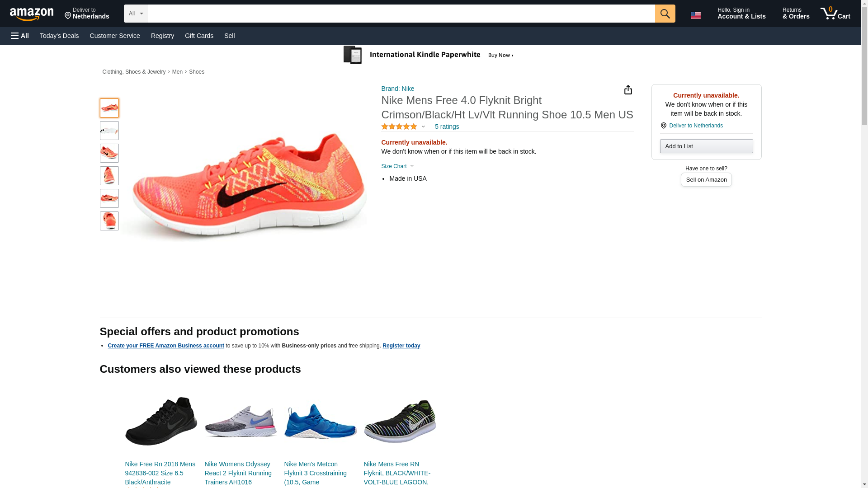868x488 pixels.
Task: Click inside the search text field
Action: click(x=401, y=14)
